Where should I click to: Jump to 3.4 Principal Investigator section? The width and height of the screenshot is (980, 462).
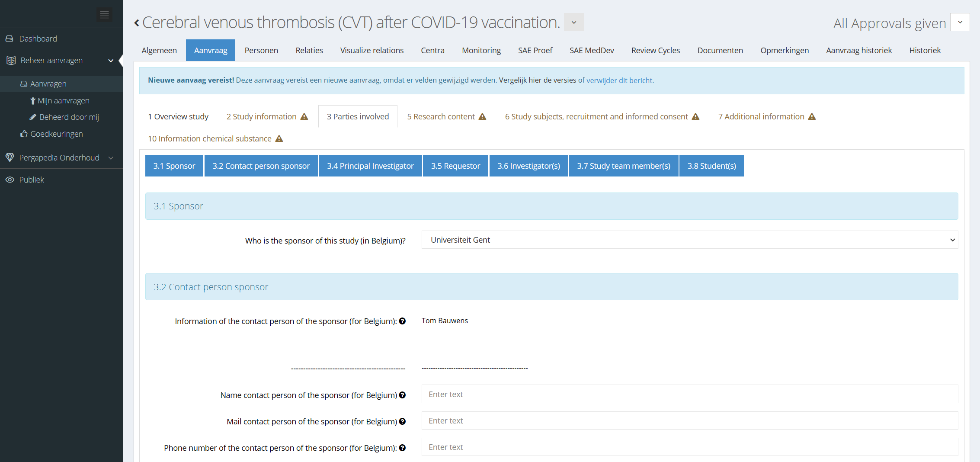[x=370, y=166]
